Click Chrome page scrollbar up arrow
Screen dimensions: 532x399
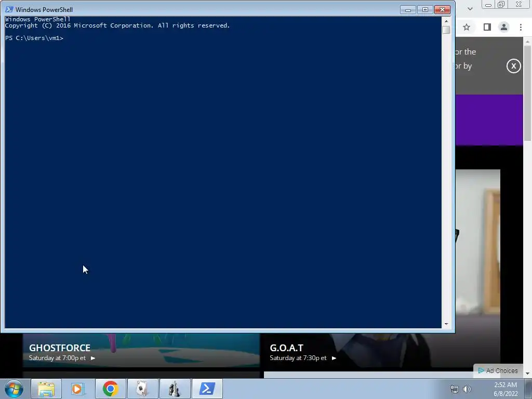pyautogui.click(x=528, y=41)
